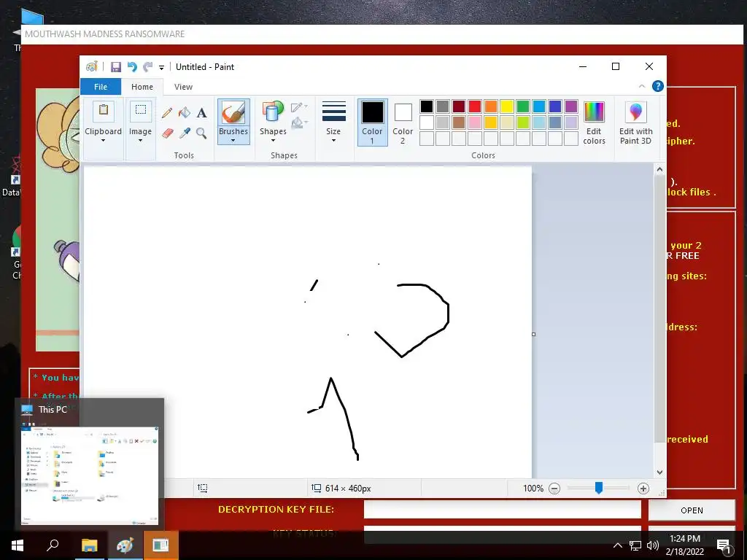Click OPEN button in ransomware window
Screen dimensions: 747x560
pyautogui.click(x=692, y=510)
